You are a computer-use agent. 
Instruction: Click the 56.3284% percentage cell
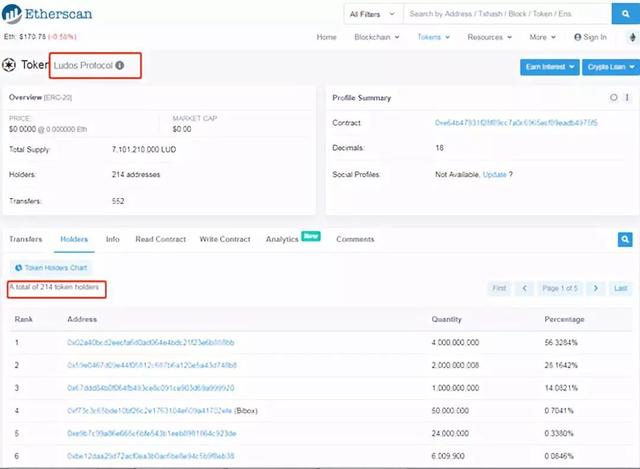(x=561, y=342)
